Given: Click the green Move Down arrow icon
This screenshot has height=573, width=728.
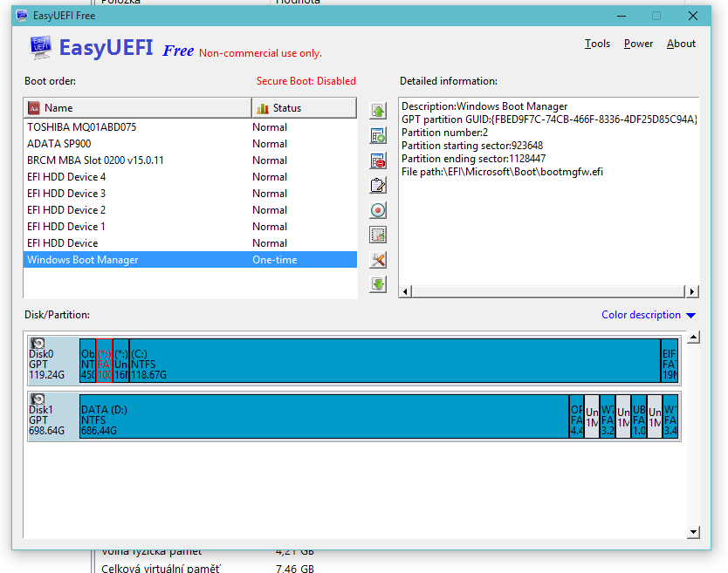Looking at the screenshot, I should [x=378, y=284].
